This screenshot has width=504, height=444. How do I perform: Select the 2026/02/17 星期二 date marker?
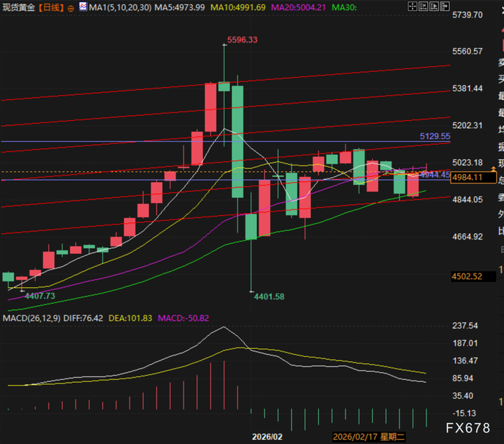(x=369, y=437)
